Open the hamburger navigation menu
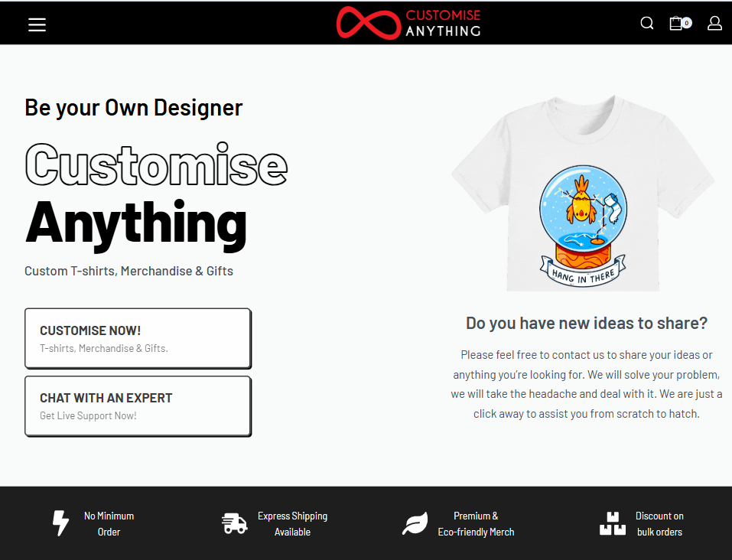The image size is (732, 560). pos(37,24)
